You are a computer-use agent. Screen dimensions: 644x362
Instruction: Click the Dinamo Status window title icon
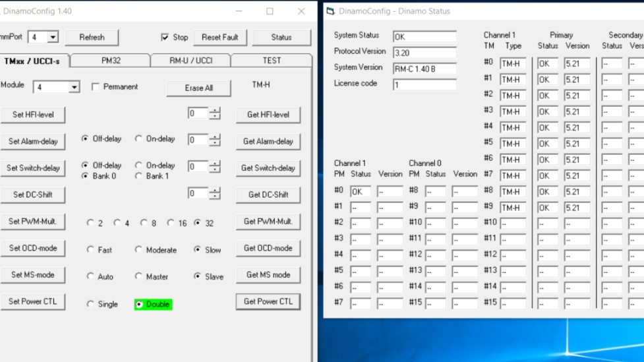coord(331,11)
